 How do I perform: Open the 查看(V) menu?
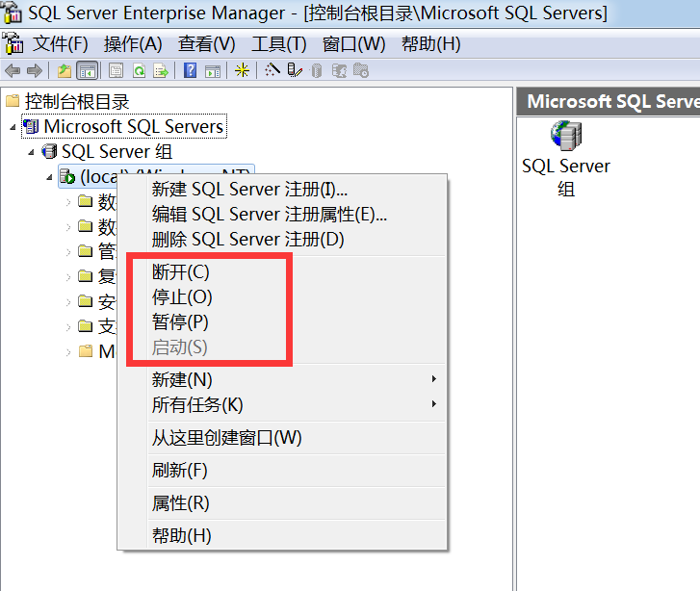207,43
